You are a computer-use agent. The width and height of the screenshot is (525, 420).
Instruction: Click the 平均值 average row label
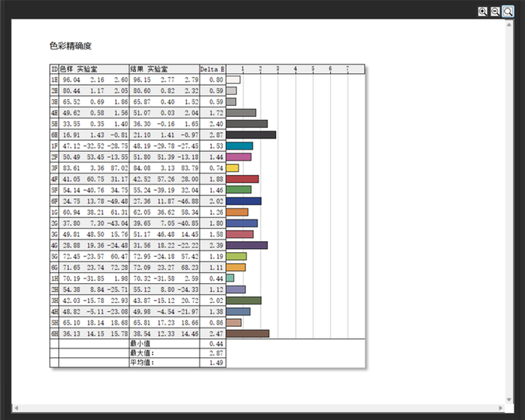click(x=142, y=363)
